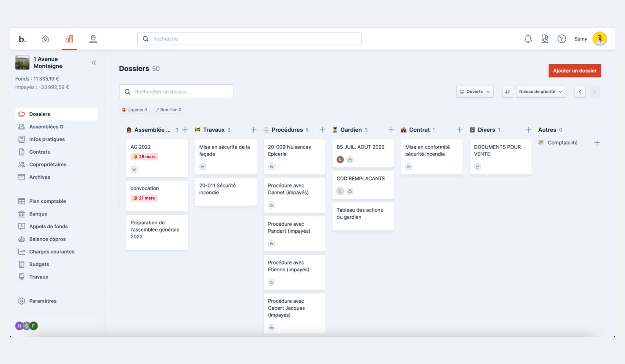Screen dimensions: 625x364
Task: Collapse the sidebar with the double chevron
Action: click(x=94, y=62)
